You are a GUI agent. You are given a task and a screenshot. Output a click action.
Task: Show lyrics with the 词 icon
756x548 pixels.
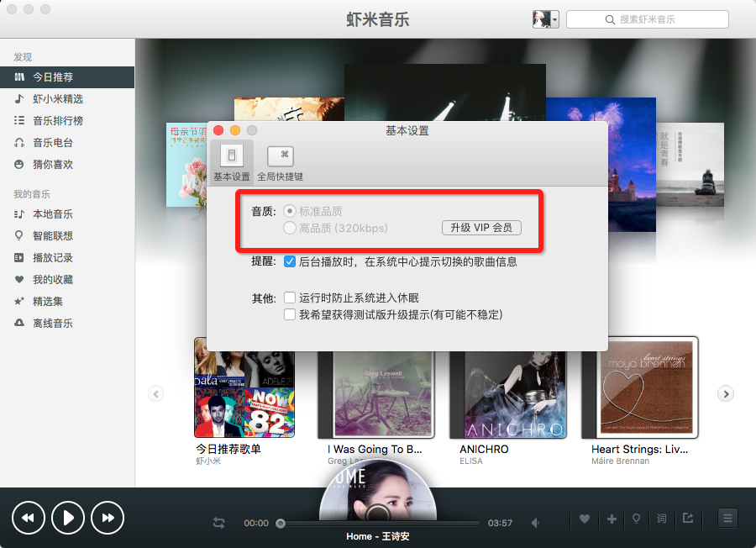click(662, 519)
